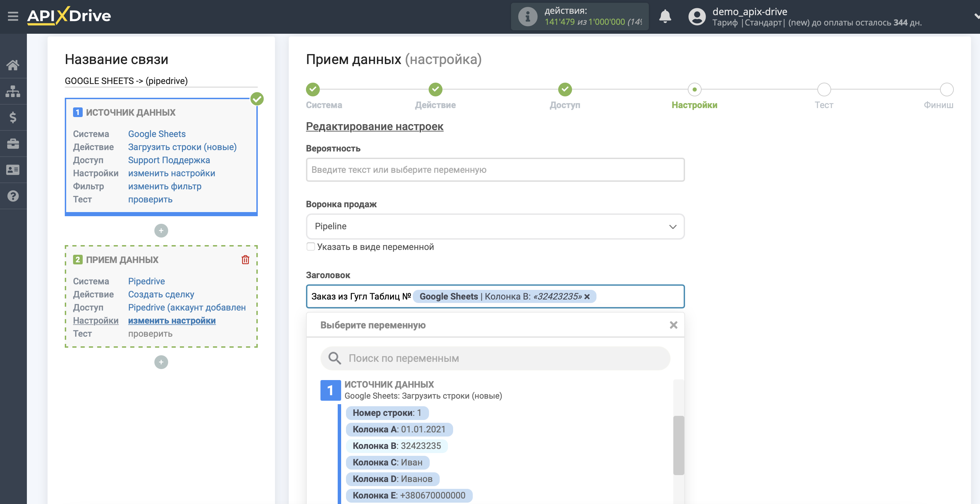Open the help question mark icon
Screen dimensions: 980x504
13,196
